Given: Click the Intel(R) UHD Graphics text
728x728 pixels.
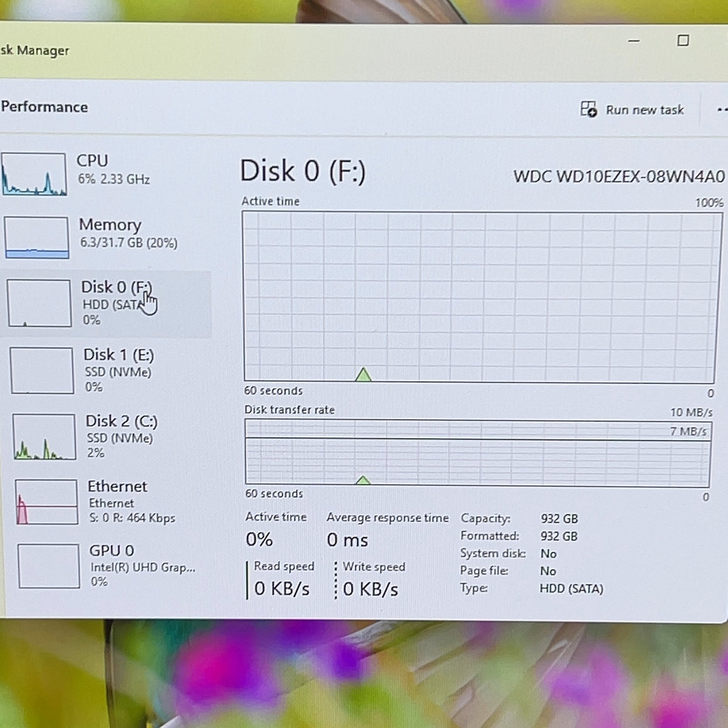Looking at the screenshot, I should [x=143, y=567].
